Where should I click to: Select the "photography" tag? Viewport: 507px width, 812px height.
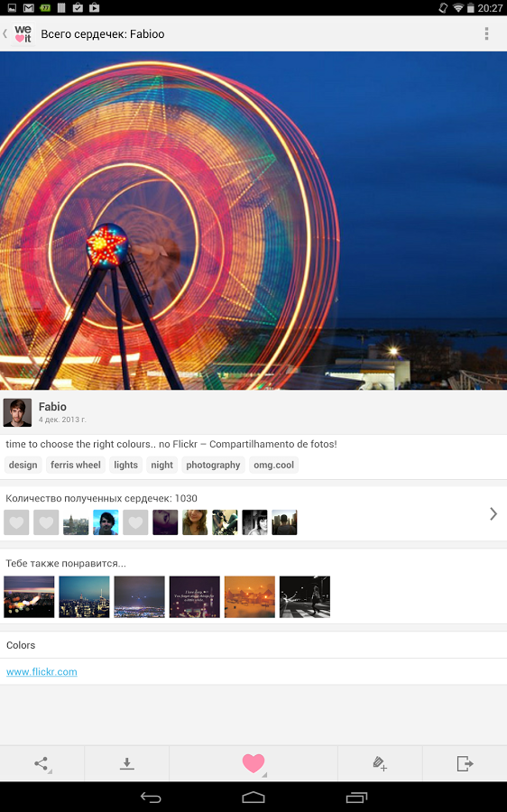pyautogui.click(x=213, y=465)
